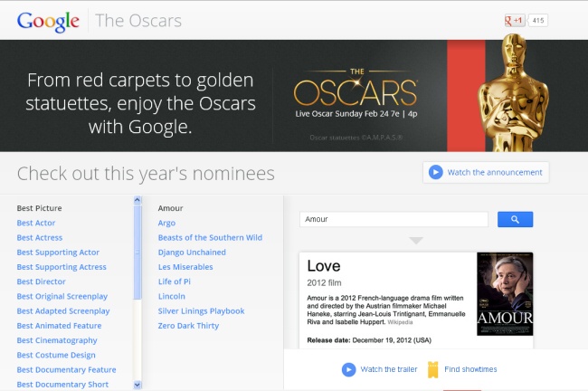Click the blue search magnifier button

[515, 219]
